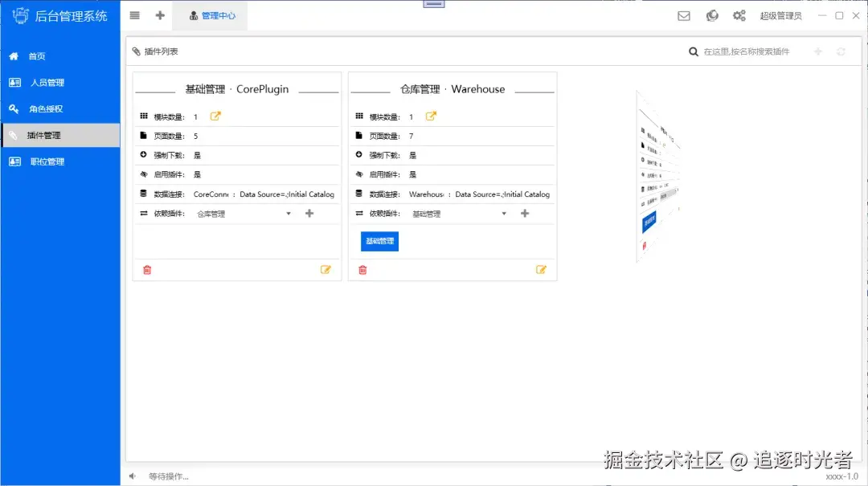Image resolution: width=868 pixels, height=486 pixels.
Task: Delete the CorePlugin card with the red trash icon
Action: point(147,270)
